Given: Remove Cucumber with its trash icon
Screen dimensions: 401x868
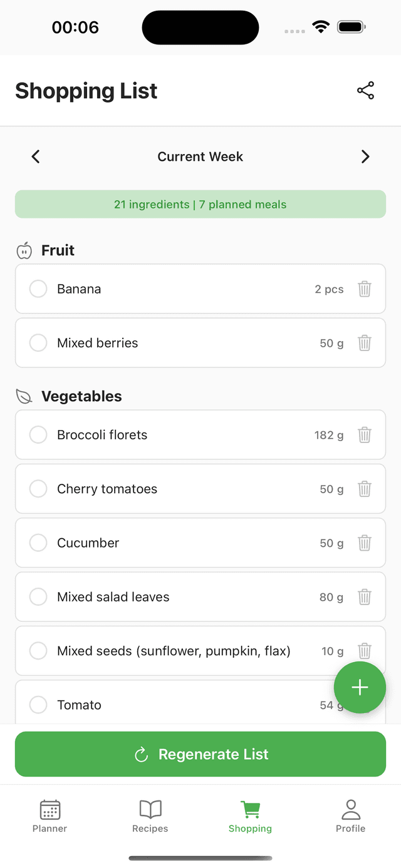Looking at the screenshot, I should (x=365, y=543).
